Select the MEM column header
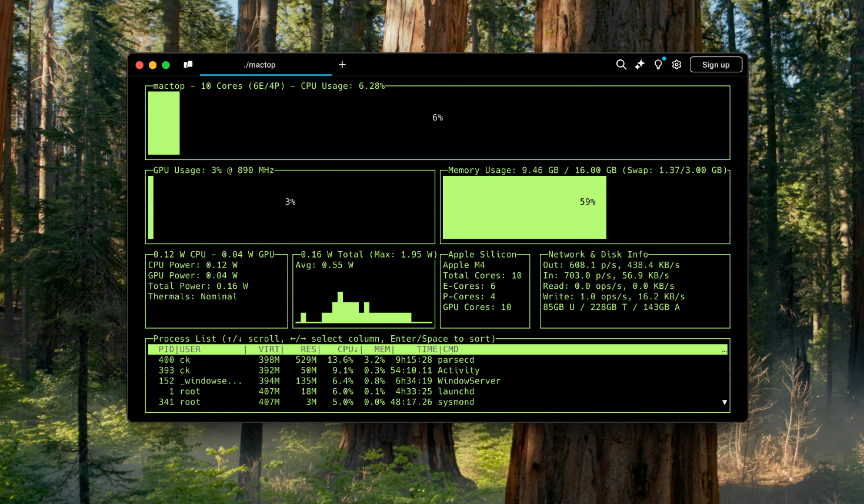The image size is (864, 504). point(382,349)
